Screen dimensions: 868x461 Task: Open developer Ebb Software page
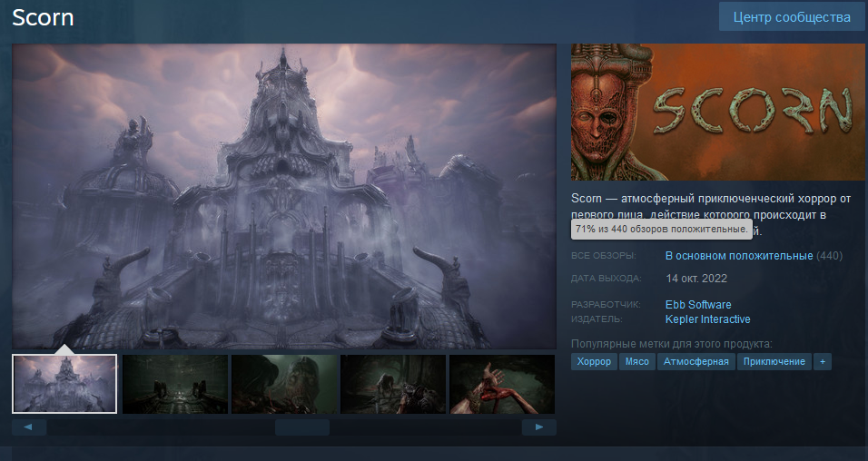click(x=698, y=305)
